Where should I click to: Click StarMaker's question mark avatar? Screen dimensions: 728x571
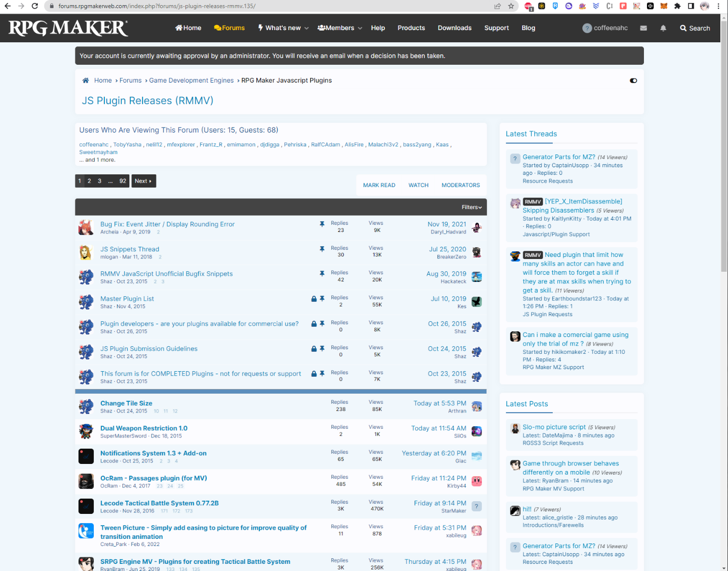click(476, 506)
